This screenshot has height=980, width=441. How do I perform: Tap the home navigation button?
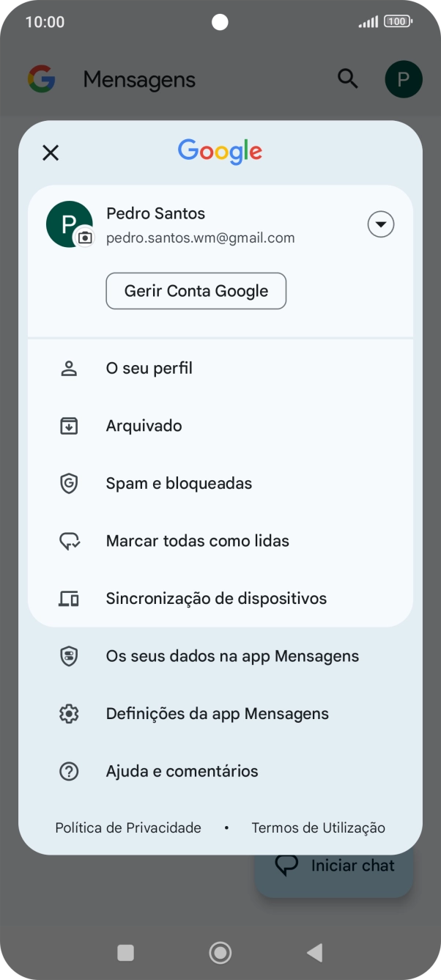point(220,953)
